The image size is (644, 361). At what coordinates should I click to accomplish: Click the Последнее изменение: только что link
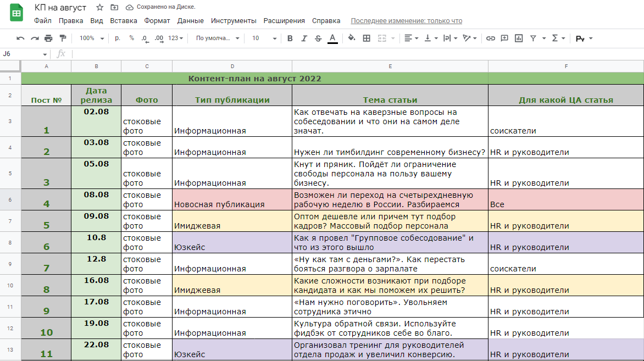(x=406, y=20)
